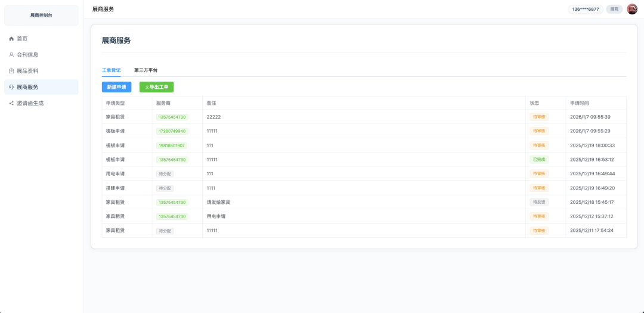The image size is (644, 313).
Task: Click remark 1111 in the 搭建申请 row
Action: coord(211,188)
